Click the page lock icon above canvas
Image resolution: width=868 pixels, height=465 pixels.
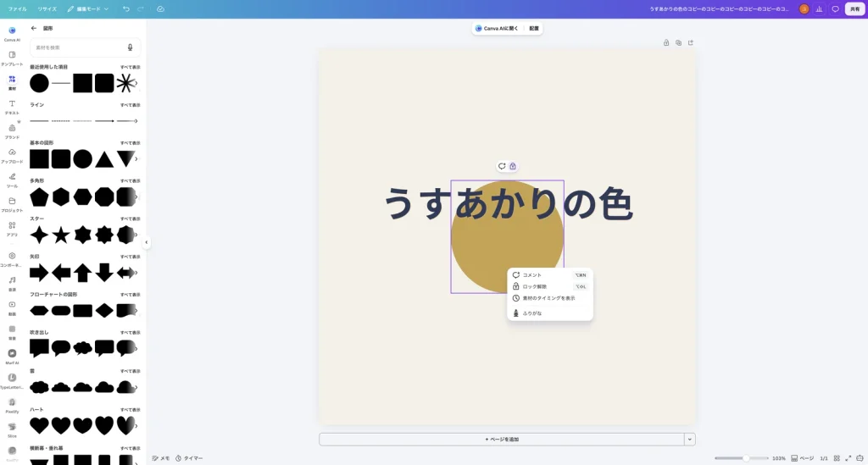coord(666,42)
